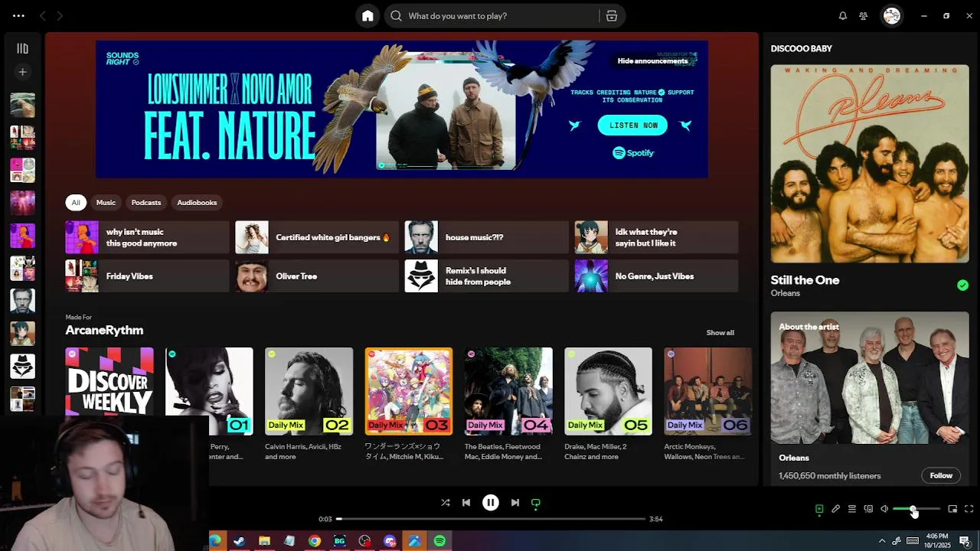Open the Orleans artist link under song title
The height and width of the screenshot is (551, 980).
(x=786, y=293)
